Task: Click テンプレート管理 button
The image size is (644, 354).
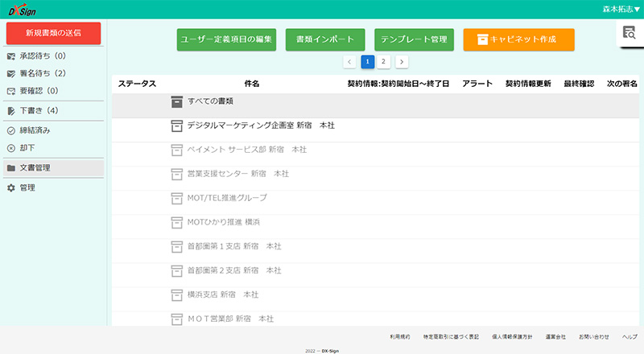Action: pos(414,39)
